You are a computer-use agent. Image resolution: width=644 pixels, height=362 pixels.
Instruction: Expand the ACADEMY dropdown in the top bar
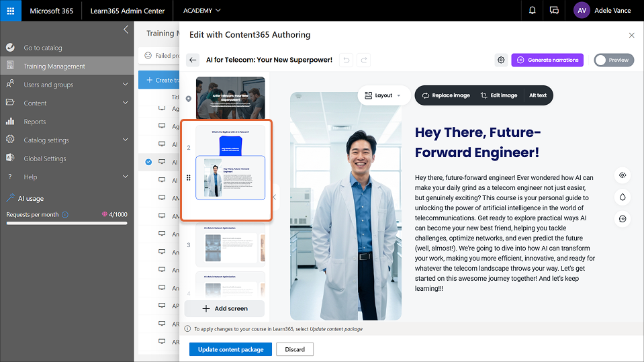pos(202,11)
